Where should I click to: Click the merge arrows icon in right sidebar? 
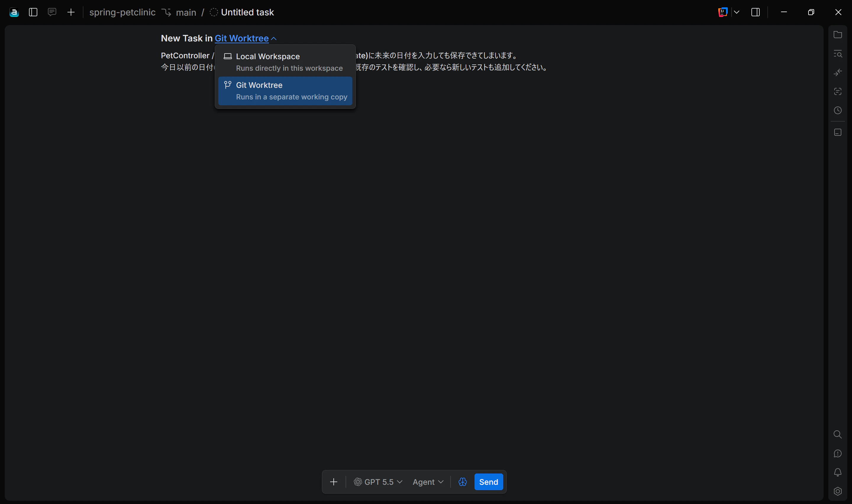[838, 72]
